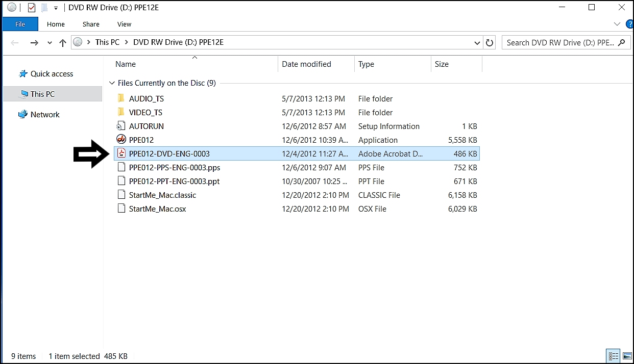Switch to large thumbnails view in status bar
This screenshot has height=364, width=634.
tap(626, 356)
